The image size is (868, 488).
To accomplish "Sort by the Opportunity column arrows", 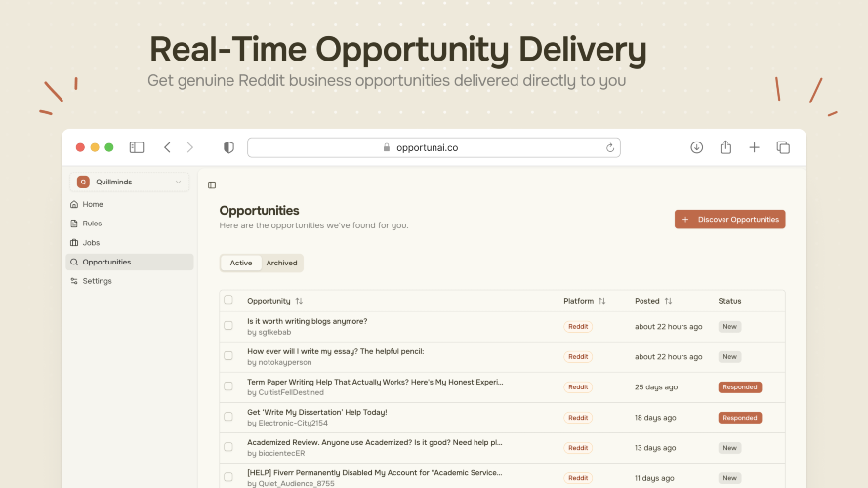I will point(299,301).
